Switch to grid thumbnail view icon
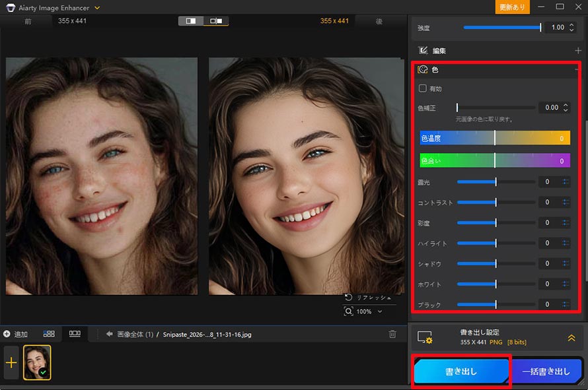The image size is (588, 390). point(49,333)
